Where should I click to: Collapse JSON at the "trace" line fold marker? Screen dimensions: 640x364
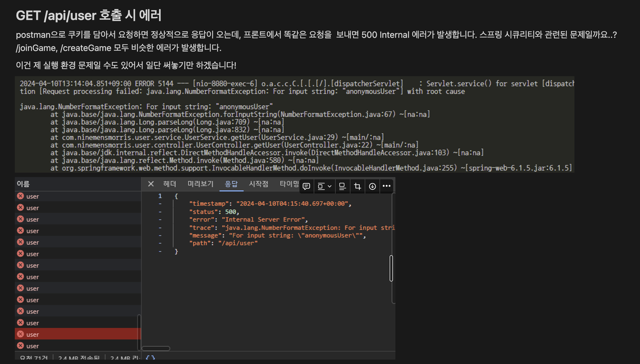pos(160,228)
